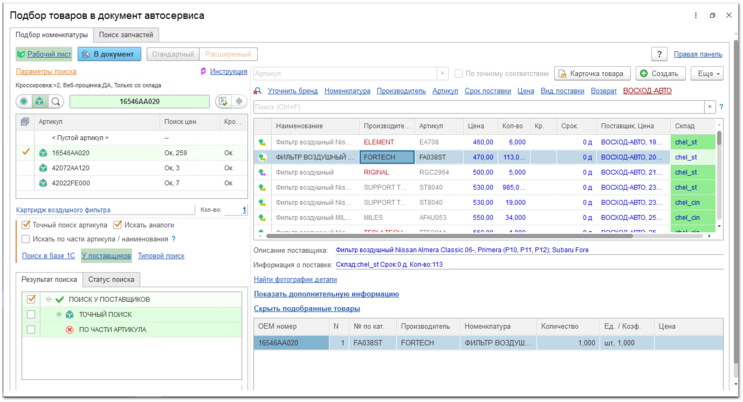This screenshot has width=743, height=402.
Task: Enable По точному соответствию checkbox
Action: tap(458, 73)
